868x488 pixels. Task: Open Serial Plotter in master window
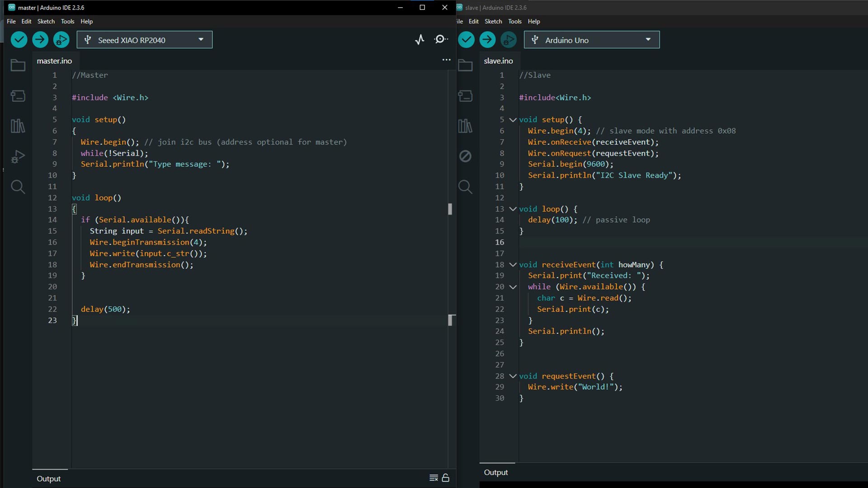(420, 40)
